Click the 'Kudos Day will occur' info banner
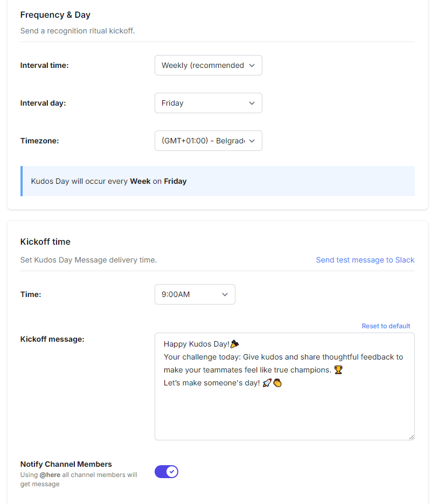Image resolution: width=438 pixels, height=504 pixels. tap(218, 181)
